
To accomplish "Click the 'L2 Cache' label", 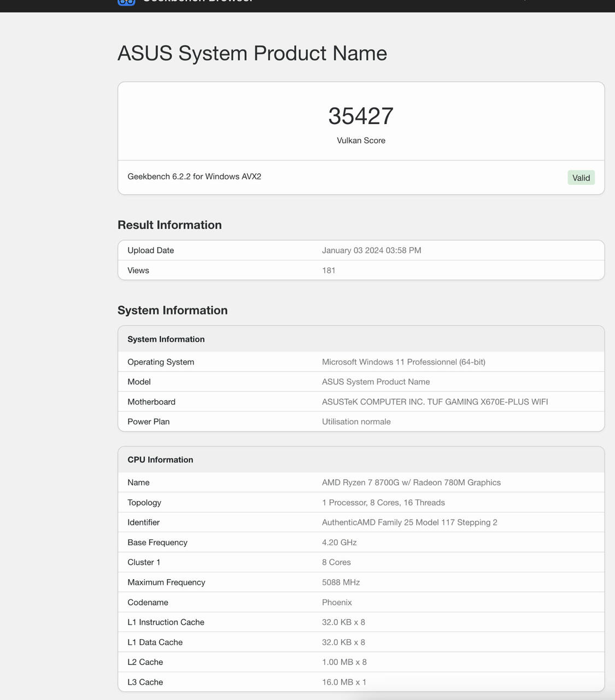I will click(x=145, y=662).
